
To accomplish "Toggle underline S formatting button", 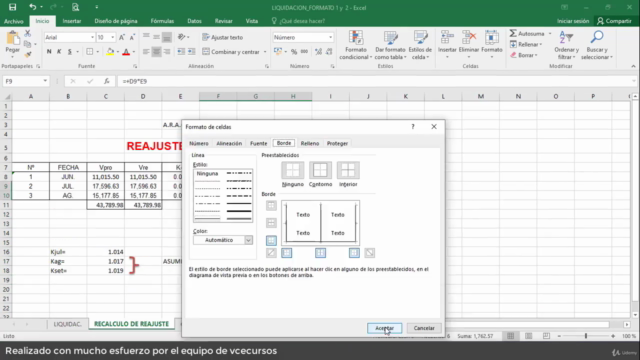I will (x=69, y=51).
